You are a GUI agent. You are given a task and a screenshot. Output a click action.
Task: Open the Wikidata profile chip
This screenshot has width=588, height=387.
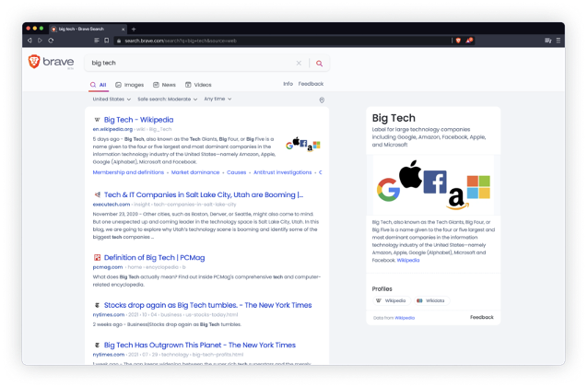click(x=431, y=300)
